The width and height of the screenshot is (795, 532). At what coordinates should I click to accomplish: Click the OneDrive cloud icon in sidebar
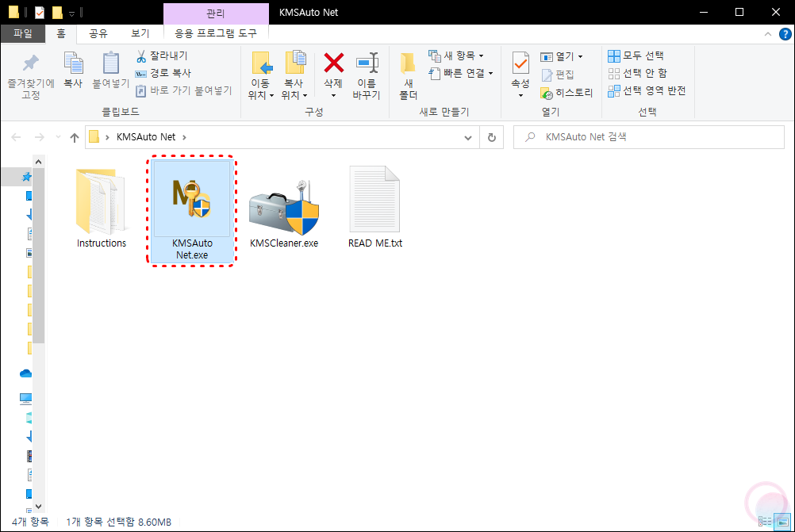[26, 374]
